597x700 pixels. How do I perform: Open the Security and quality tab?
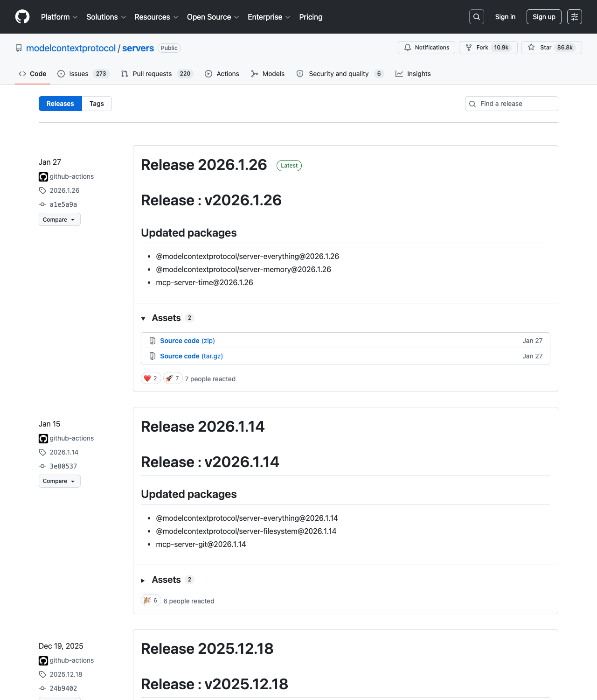point(340,74)
